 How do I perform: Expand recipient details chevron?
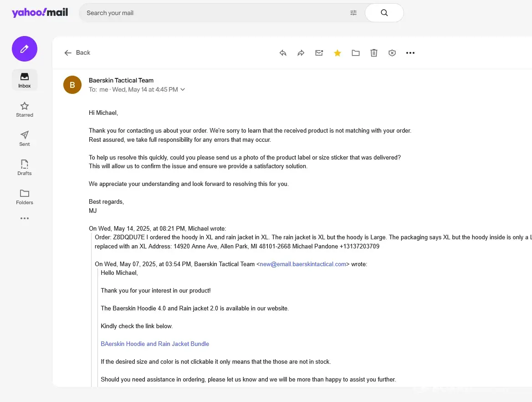click(183, 90)
